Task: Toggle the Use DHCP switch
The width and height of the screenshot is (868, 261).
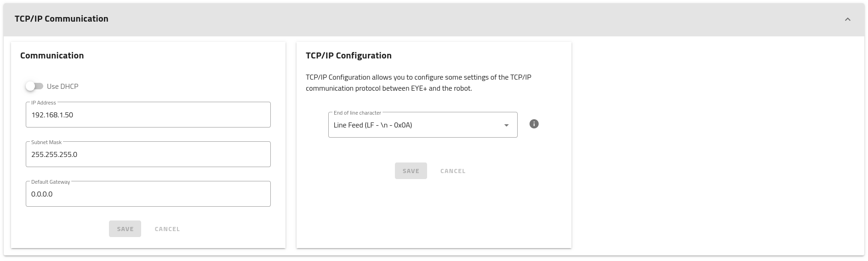Action: click(34, 86)
